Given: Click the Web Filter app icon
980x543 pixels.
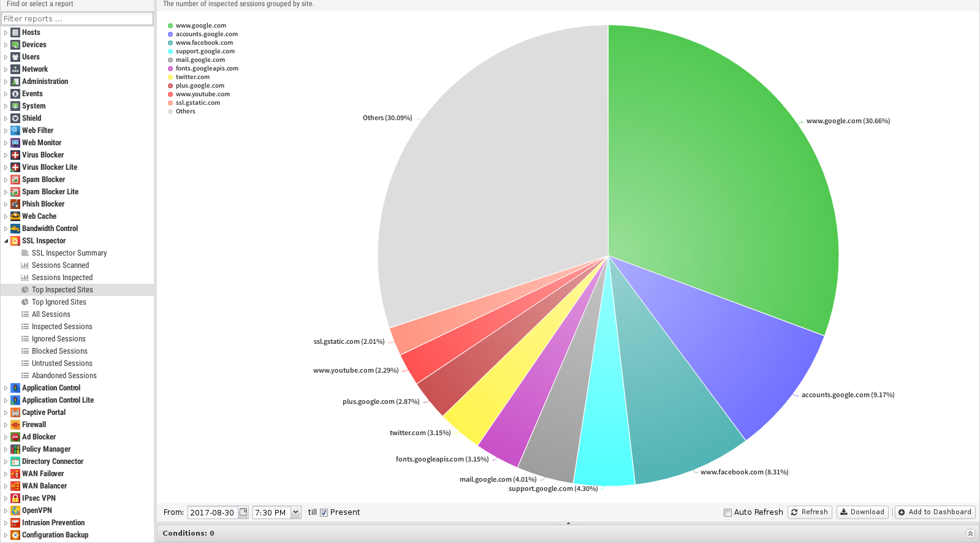Looking at the screenshot, I should 15,131.
